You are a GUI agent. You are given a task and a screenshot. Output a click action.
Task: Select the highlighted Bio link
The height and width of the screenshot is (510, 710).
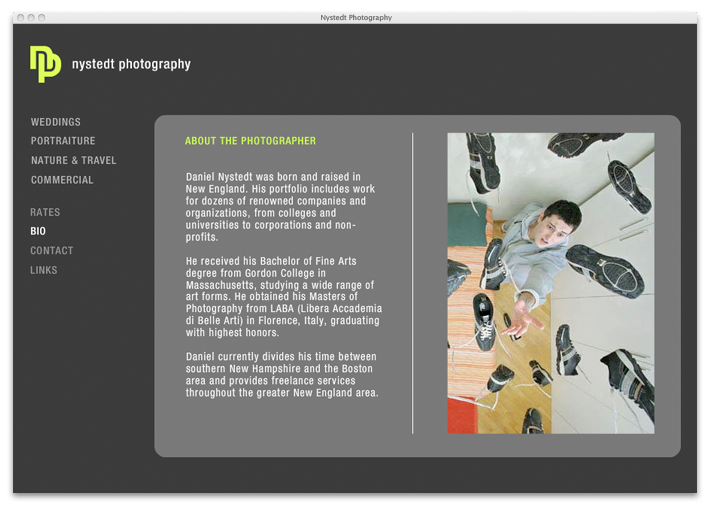pyautogui.click(x=38, y=231)
